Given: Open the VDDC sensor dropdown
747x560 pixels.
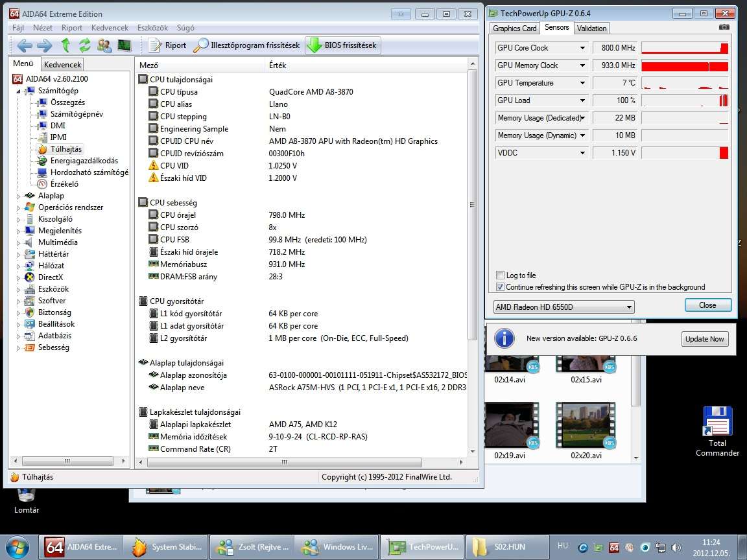Looking at the screenshot, I should 582,153.
